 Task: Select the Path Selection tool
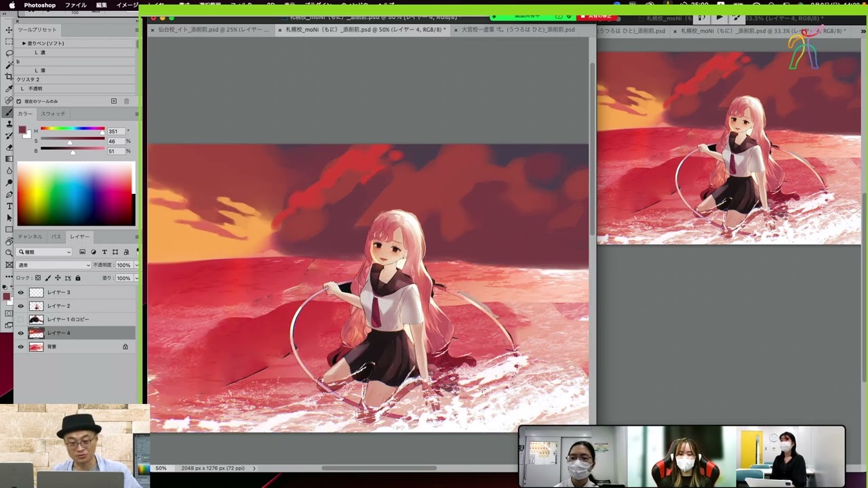coord(9,218)
